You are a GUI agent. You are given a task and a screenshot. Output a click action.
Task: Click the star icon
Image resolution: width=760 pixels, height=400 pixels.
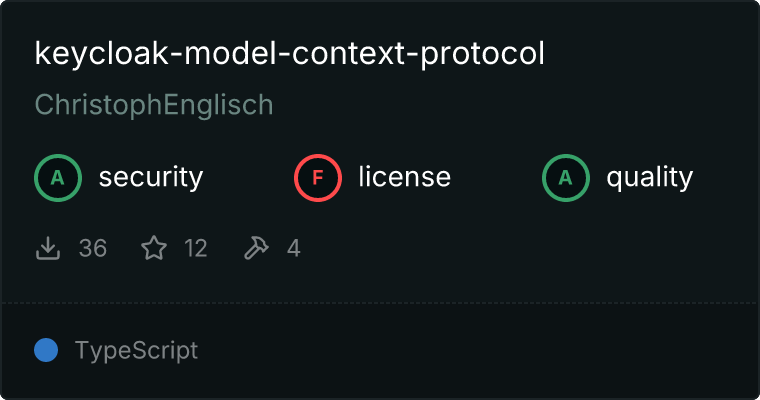[154, 248]
